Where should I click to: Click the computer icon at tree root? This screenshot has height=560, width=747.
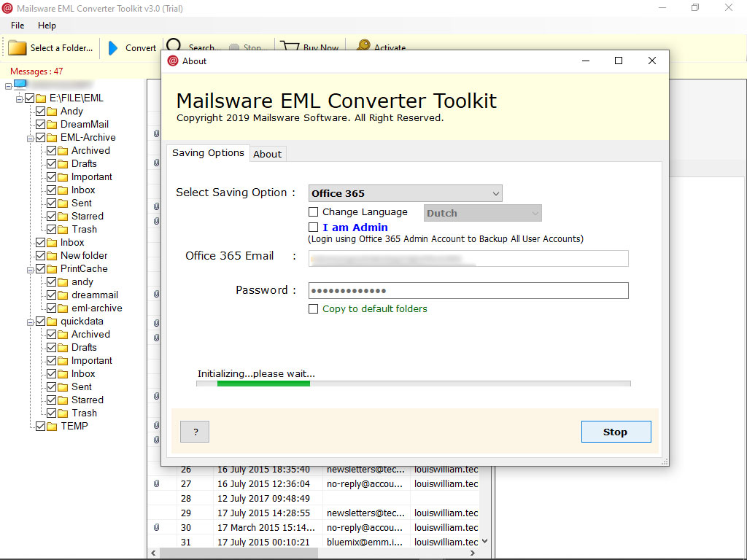[x=20, y=85]
